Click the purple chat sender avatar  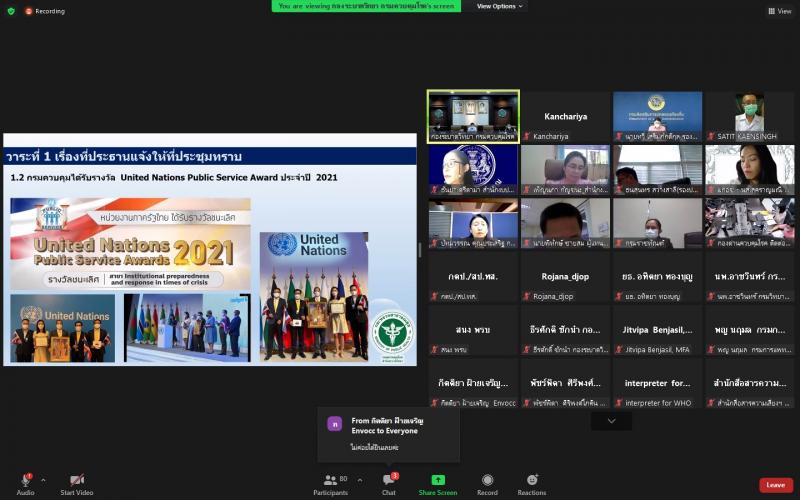(335, 423)
